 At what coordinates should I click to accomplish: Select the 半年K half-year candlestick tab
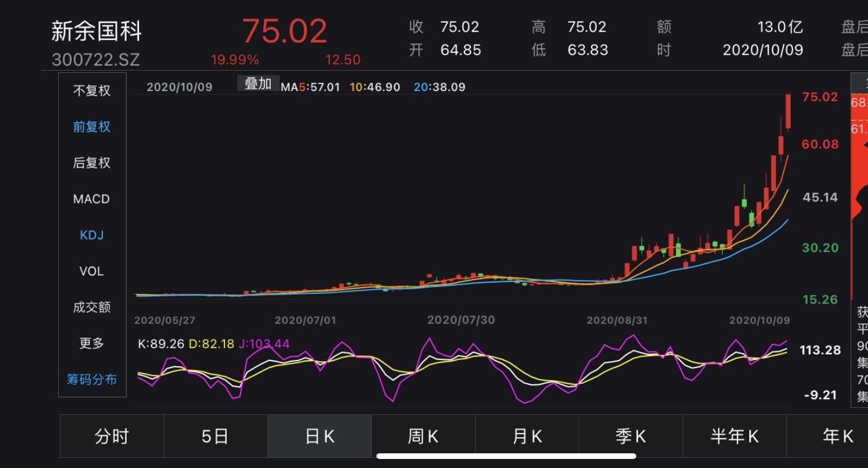735,436
